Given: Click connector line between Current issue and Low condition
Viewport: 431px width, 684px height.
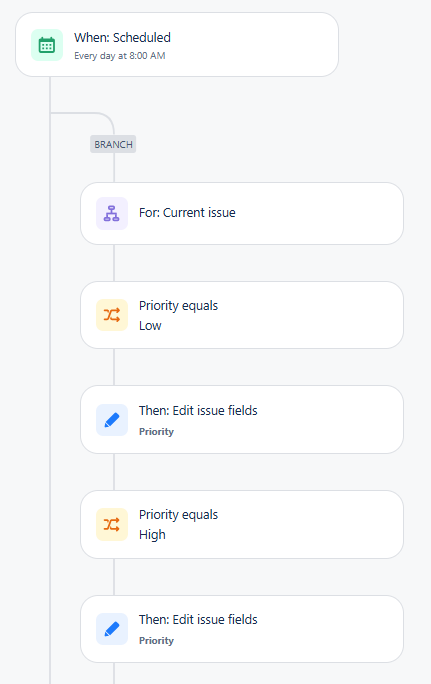Looking at the screenshot, I should [x=114, y=263].
